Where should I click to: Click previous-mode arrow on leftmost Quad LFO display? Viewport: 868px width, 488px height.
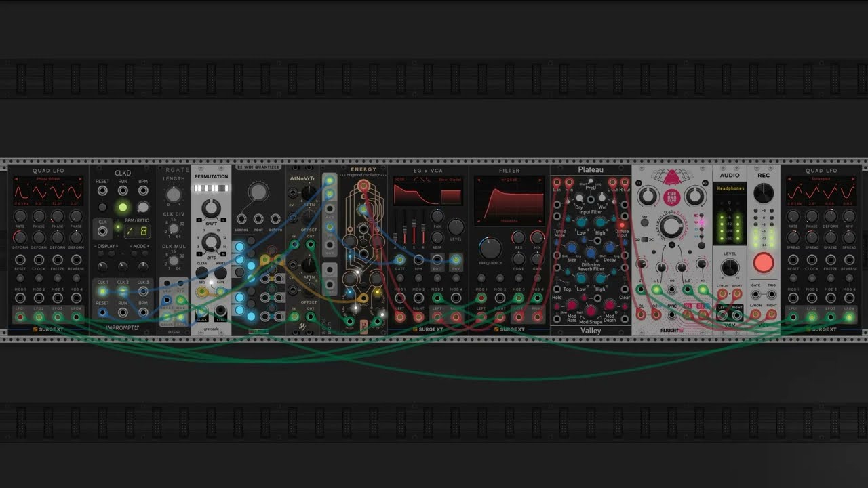16,179
